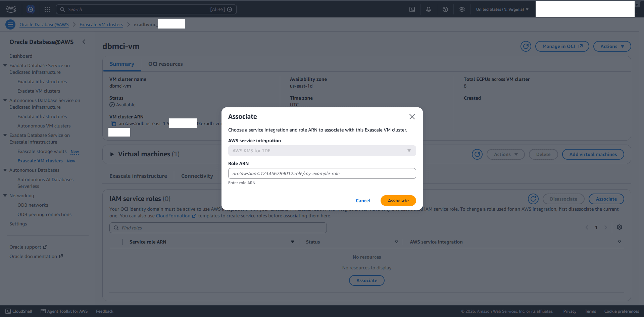Open the help question mark menu
Image resolution: width=644 pixels, height=317 pixels.
pos(445,9)
